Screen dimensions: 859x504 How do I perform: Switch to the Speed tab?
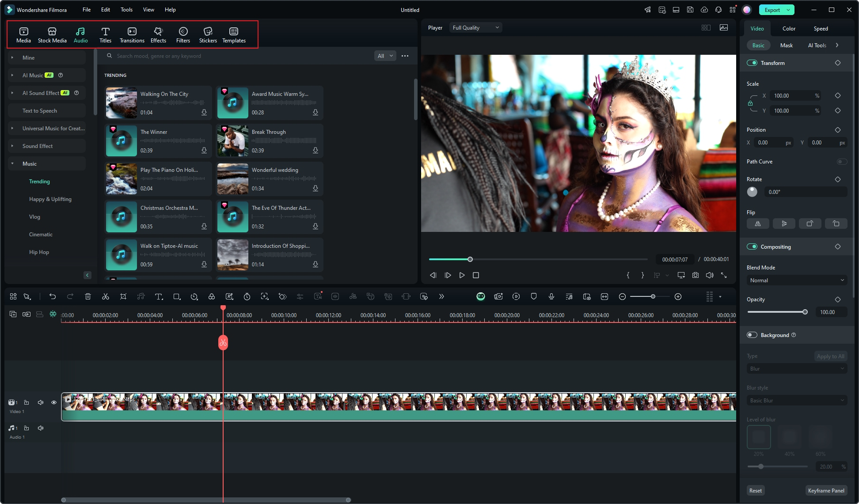click(x=821, y=28)
